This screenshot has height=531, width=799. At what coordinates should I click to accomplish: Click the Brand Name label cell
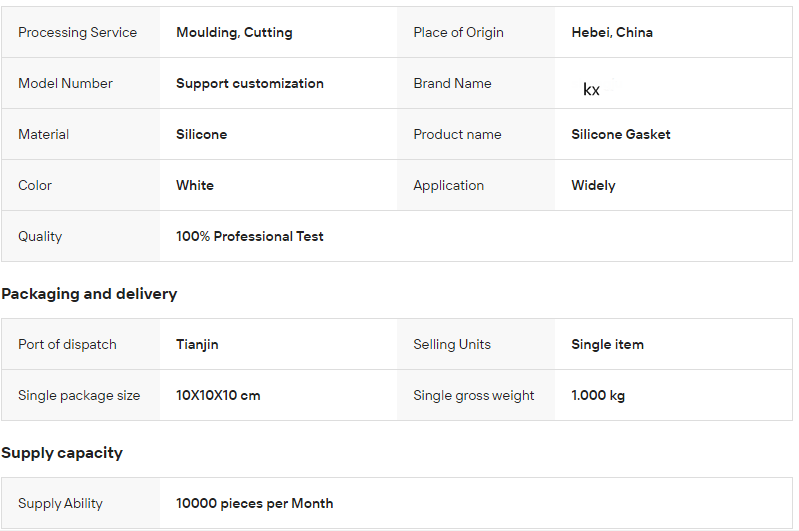tap(452, 83)
